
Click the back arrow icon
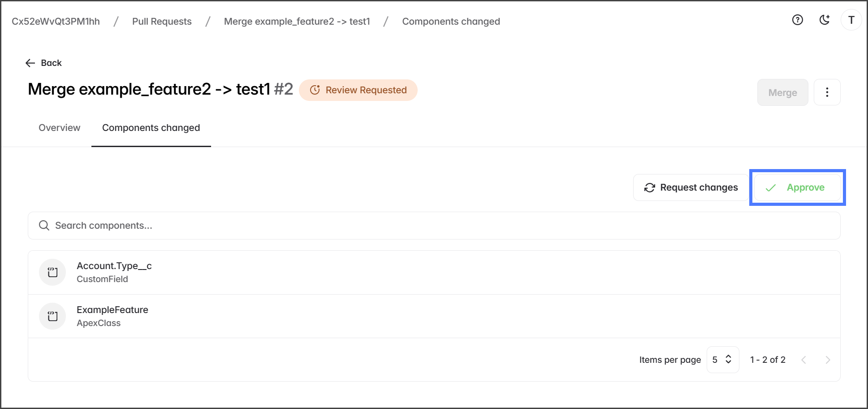pos(30,63)
